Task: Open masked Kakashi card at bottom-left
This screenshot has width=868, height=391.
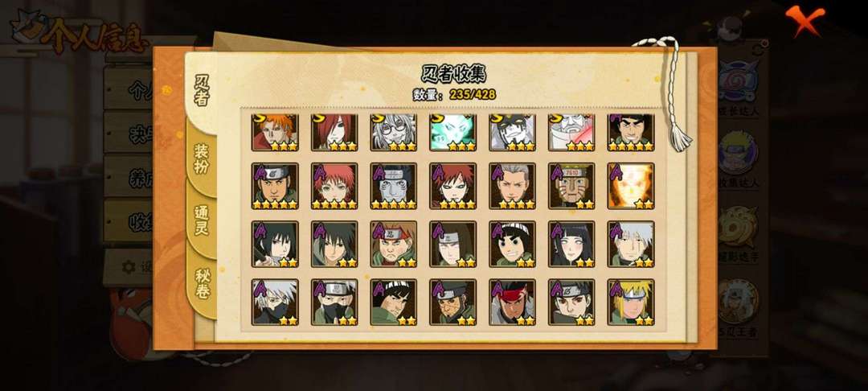Action: tap(275, 302)
